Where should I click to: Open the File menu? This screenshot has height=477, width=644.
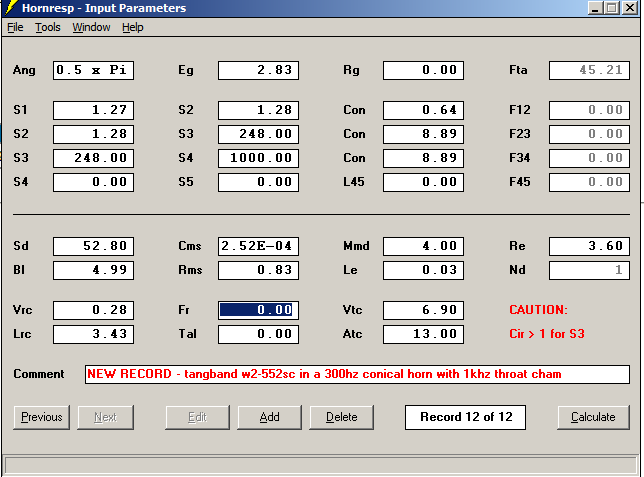[x=15, y=27]
